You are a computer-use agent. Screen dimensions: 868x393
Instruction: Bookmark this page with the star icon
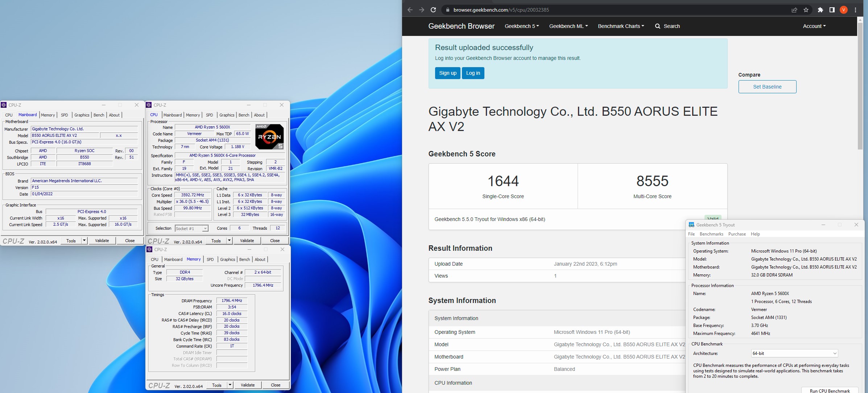coord(806,10)
